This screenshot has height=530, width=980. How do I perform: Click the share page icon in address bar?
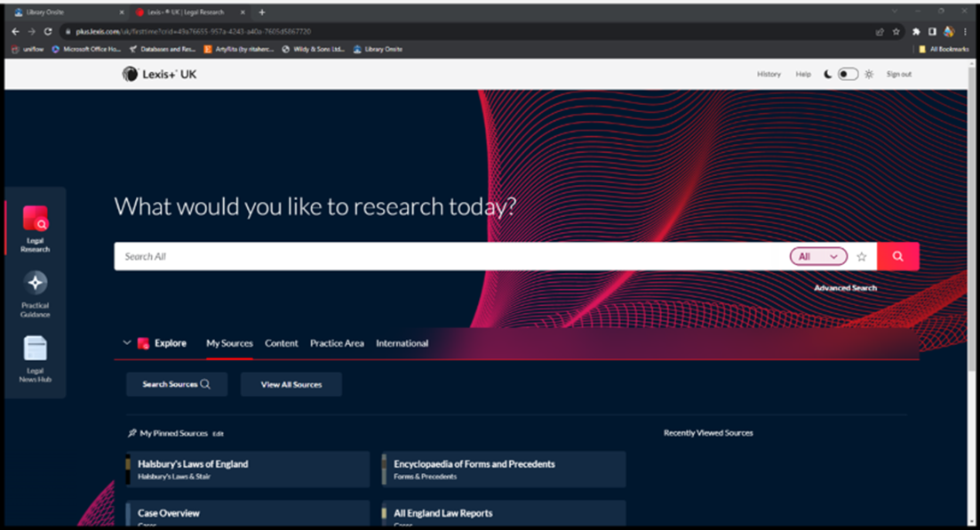(880, 31)
